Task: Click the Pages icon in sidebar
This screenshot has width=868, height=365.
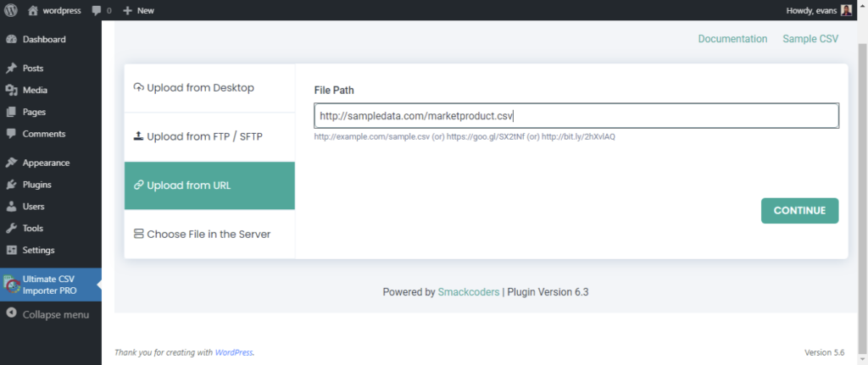Action: point(11,113)
